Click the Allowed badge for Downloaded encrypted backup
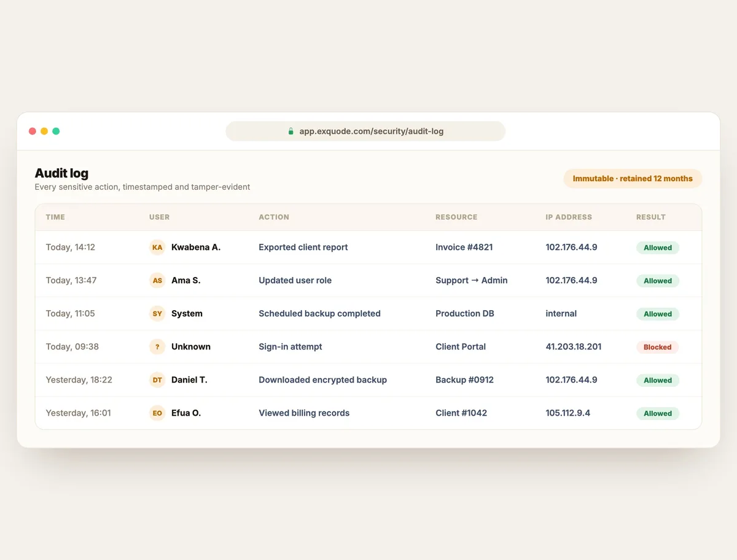 click(x=658, y=381)
